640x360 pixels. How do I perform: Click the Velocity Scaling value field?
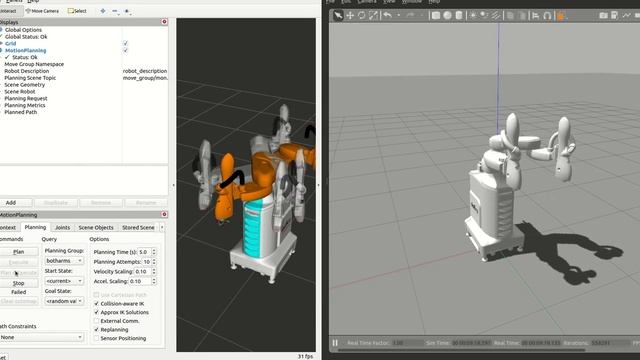[x=142, y=271]
